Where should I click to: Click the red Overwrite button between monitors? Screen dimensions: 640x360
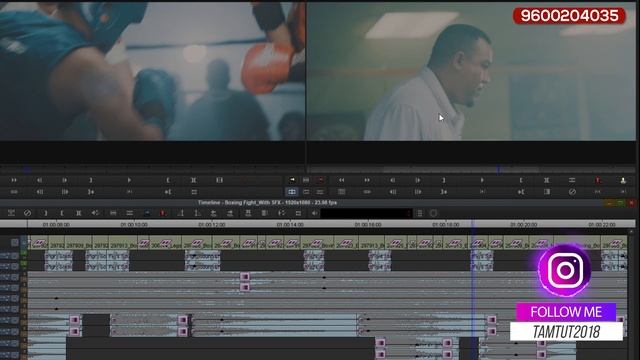pos(320,180)
